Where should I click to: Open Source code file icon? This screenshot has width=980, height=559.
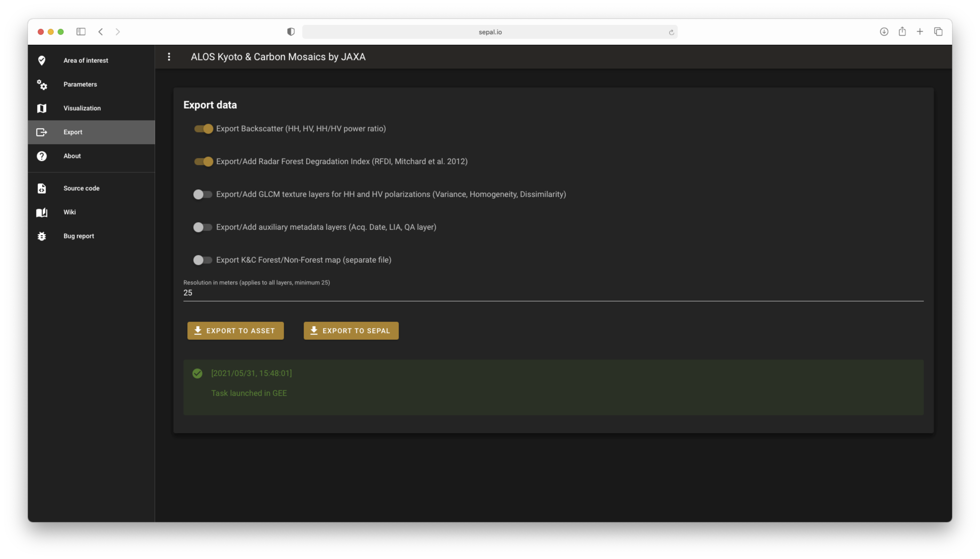coord(42,188)
